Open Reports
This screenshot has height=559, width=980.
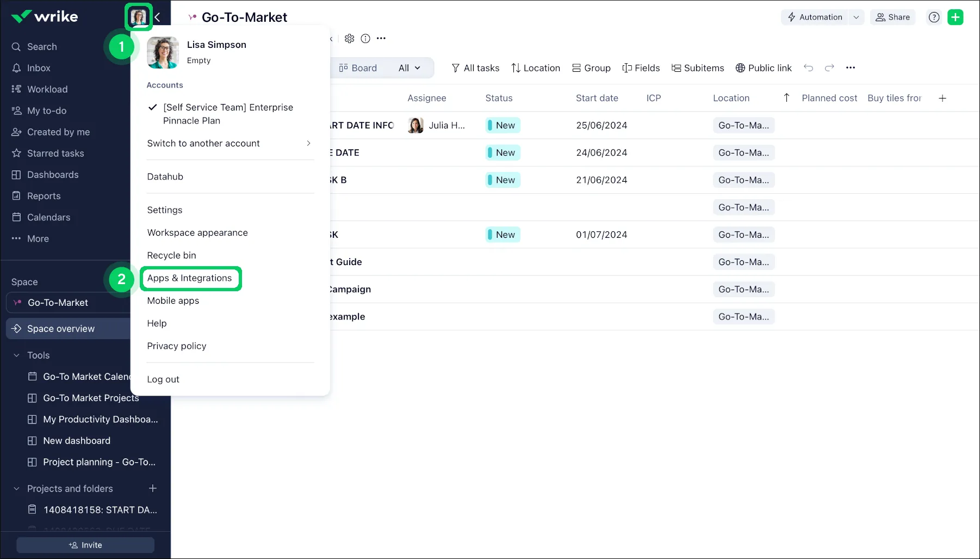(x=44, y=195)
